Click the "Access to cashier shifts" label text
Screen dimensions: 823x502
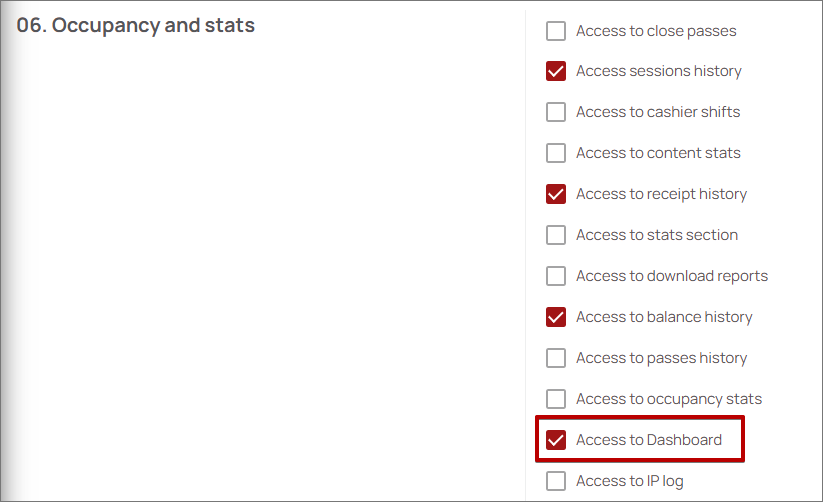pyautogui.click(x=657, y=112)
